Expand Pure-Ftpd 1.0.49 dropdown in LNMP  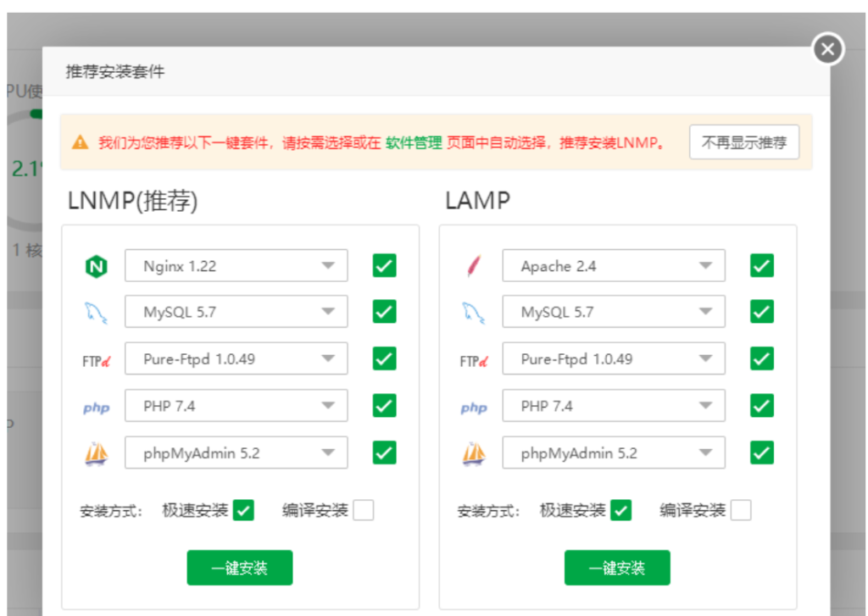coord(236,359)
